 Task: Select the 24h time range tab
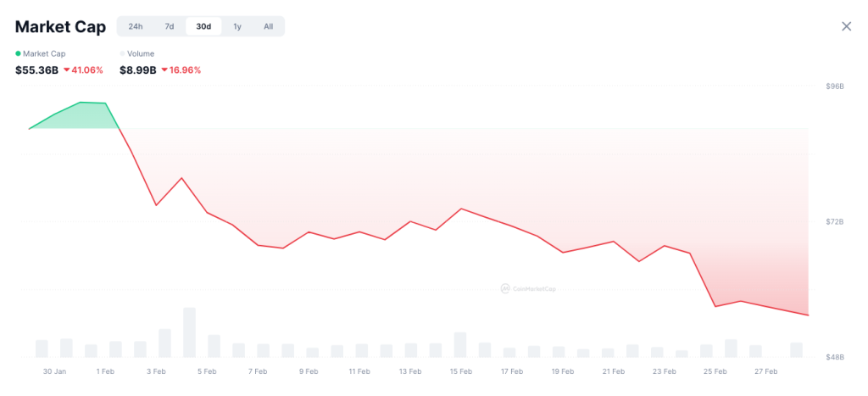[x=136, y=26]
